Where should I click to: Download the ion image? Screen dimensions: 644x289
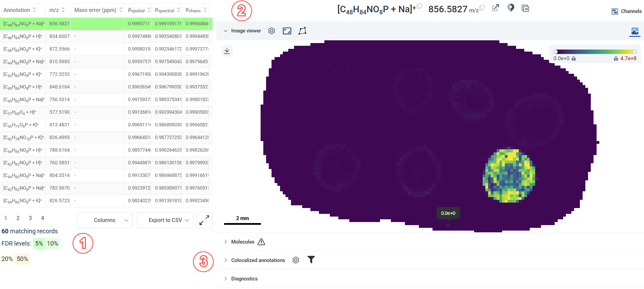(x=227, y=51)
